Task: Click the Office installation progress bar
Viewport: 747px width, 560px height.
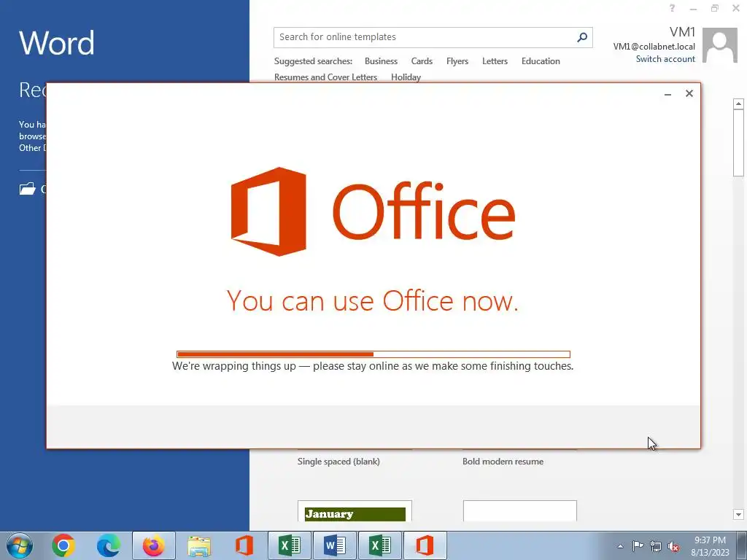Action: (373, 354)
